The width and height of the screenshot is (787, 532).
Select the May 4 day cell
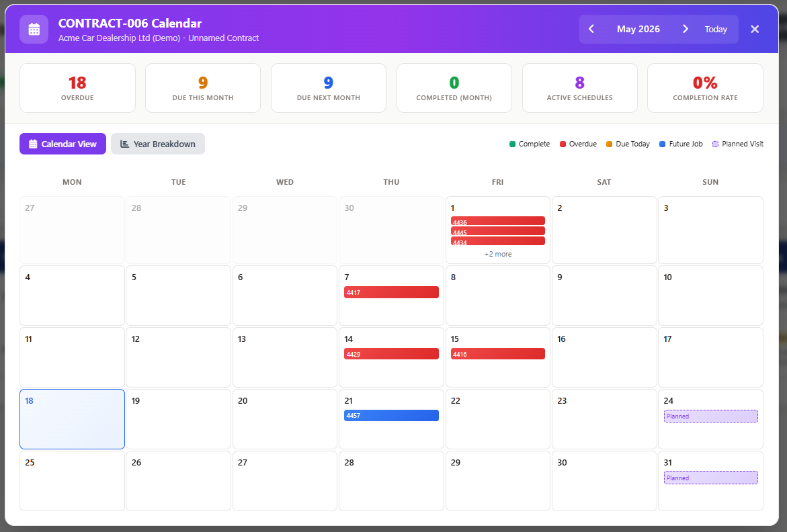(x=73, y=296)
